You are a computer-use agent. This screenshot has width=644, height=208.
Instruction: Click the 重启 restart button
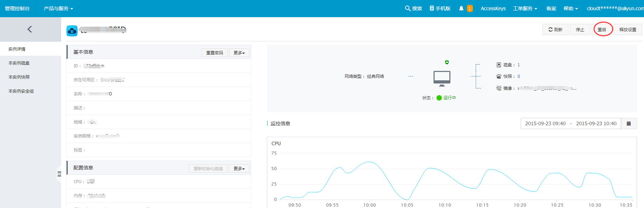pyautogui.click(x=602, y=29)
